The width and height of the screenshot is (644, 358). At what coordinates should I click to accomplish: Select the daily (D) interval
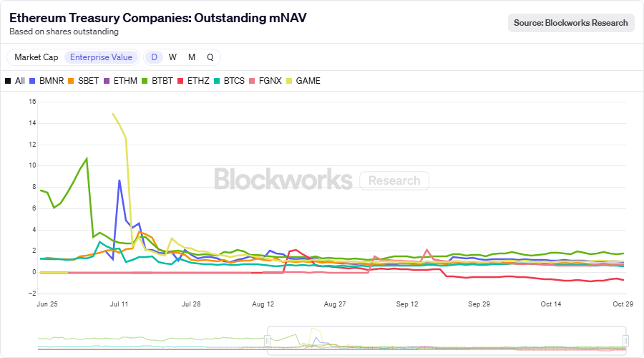[153, 57]
